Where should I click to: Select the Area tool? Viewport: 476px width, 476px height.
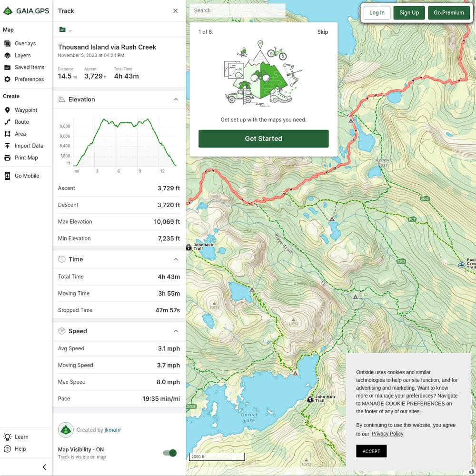15,134
